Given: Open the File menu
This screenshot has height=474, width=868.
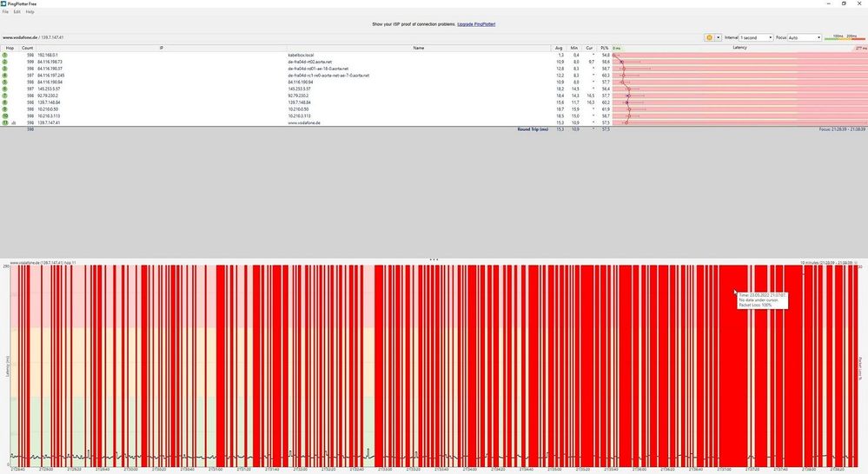Looking at the screenshot, I should pos(5,11).
